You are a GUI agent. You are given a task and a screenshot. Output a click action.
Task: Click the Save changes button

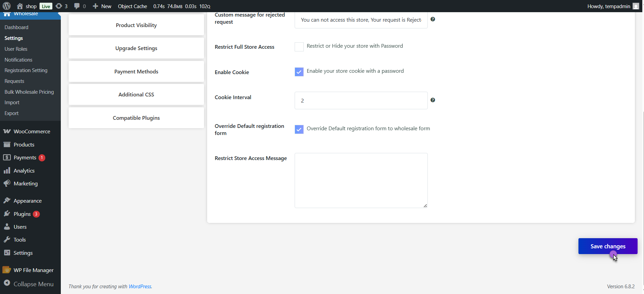coord(608,246)
